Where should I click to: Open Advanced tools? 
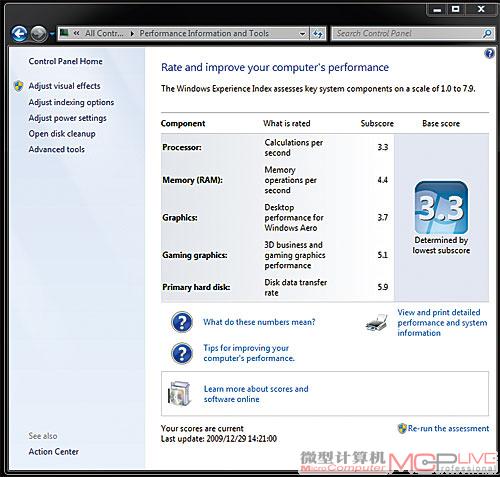[56, 149]
